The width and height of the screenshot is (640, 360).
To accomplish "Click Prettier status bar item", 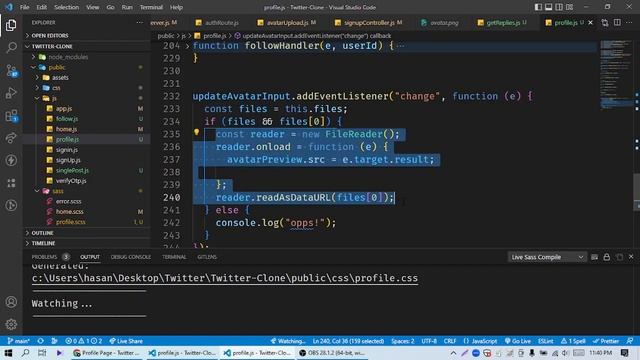I will pos(606,341).
